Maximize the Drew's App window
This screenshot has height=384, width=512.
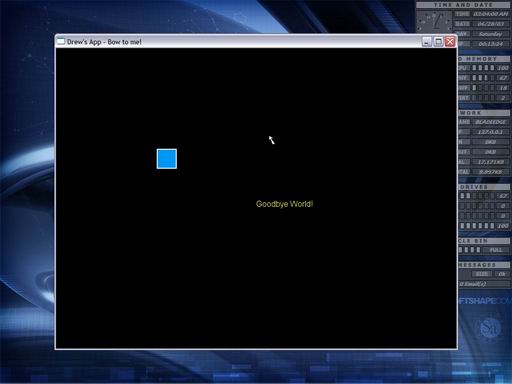[438, 42]
